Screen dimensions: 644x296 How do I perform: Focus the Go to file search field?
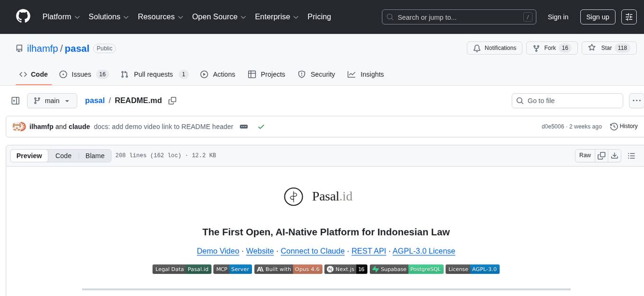coord(567,100)
